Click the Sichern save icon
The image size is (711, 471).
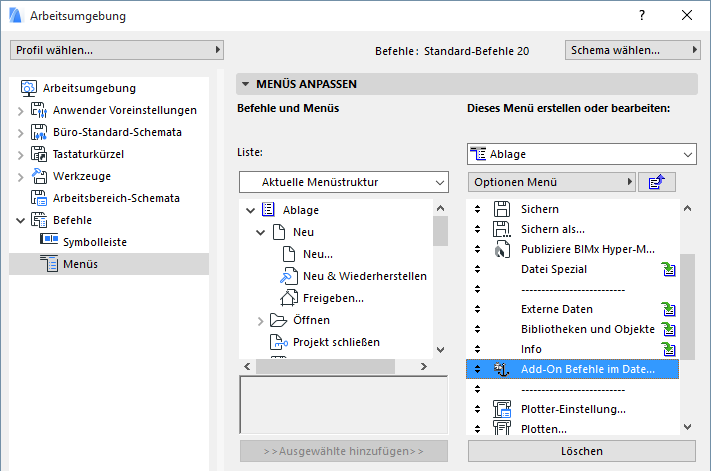coord(502,209)
